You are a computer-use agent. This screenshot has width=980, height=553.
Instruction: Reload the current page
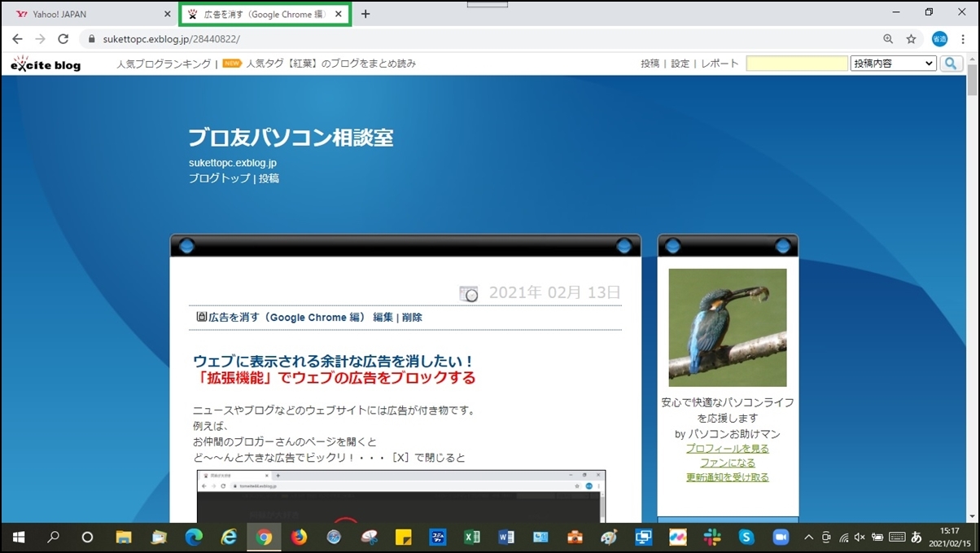[63, 39]
